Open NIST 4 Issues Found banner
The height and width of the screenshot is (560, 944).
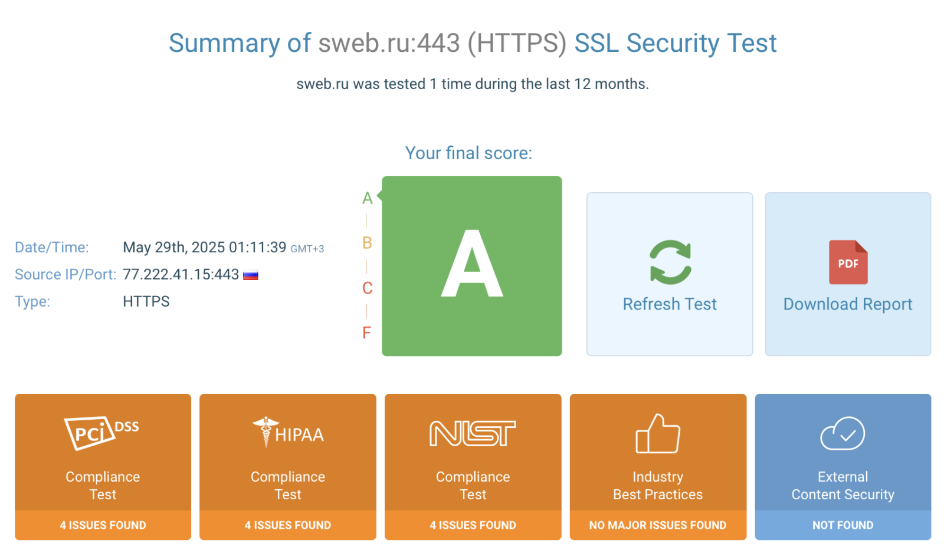tap(473, 525)
